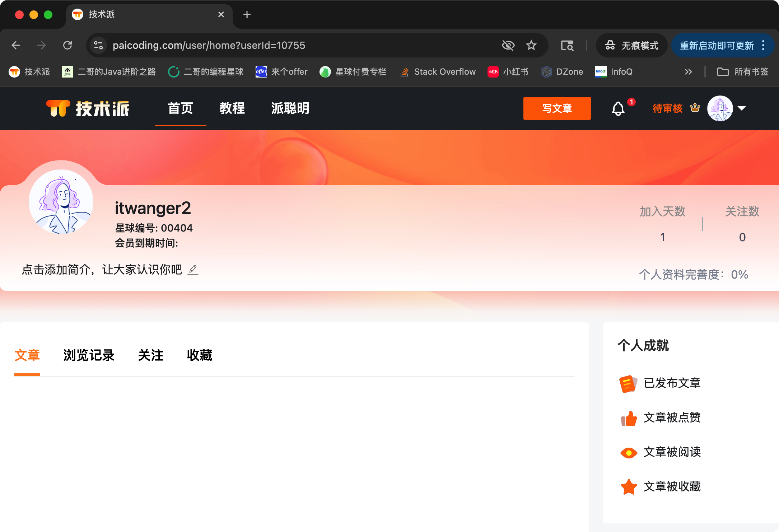
Task: Open the 所有书签 folder
Action: 743,72
